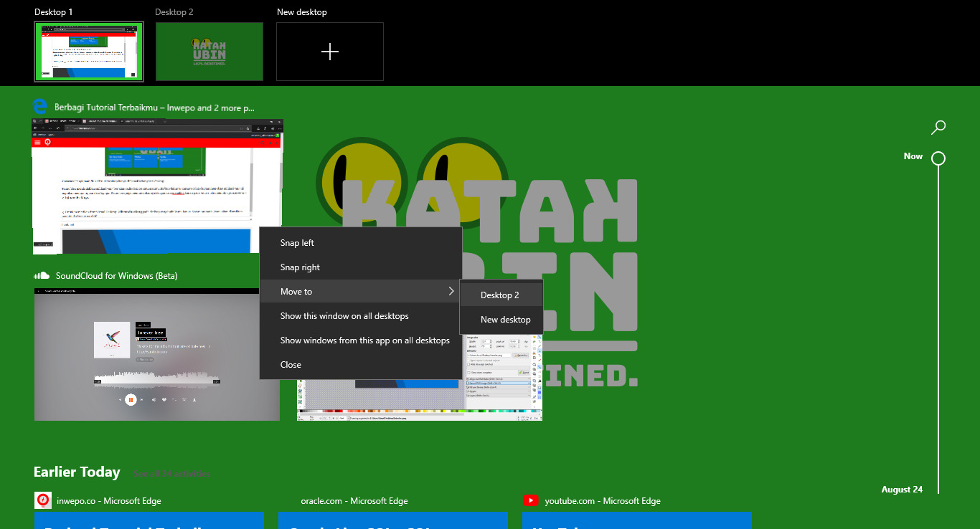Expand the Move to submenu entry
Screen dimensions: 980x529
360,292
